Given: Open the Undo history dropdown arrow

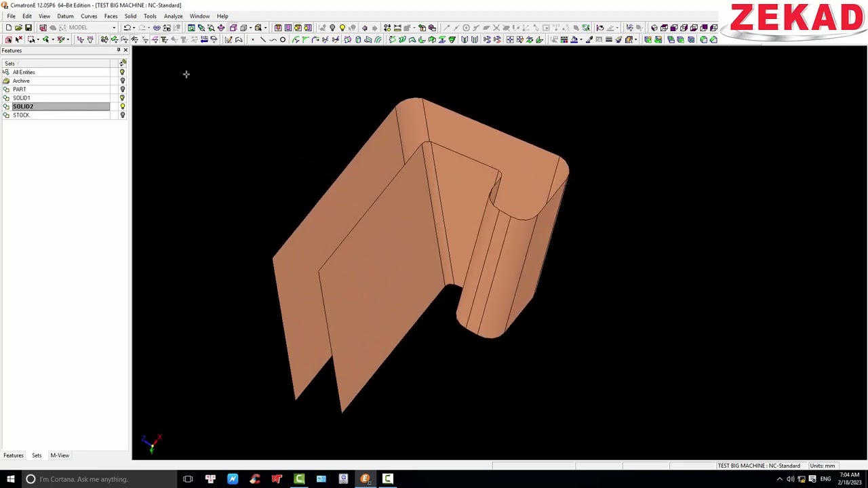Looking at the screenshot, I should 134,28.
